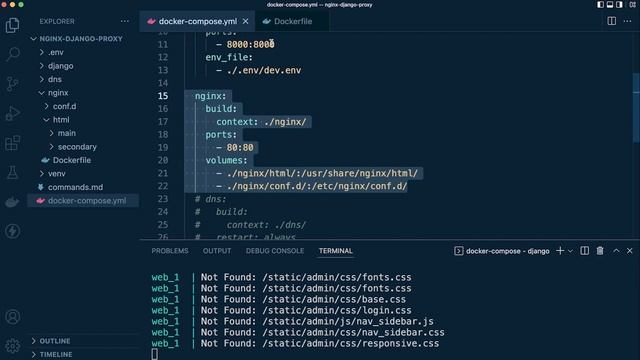
Task: Expand the dns folder
Action: [55, 79]
